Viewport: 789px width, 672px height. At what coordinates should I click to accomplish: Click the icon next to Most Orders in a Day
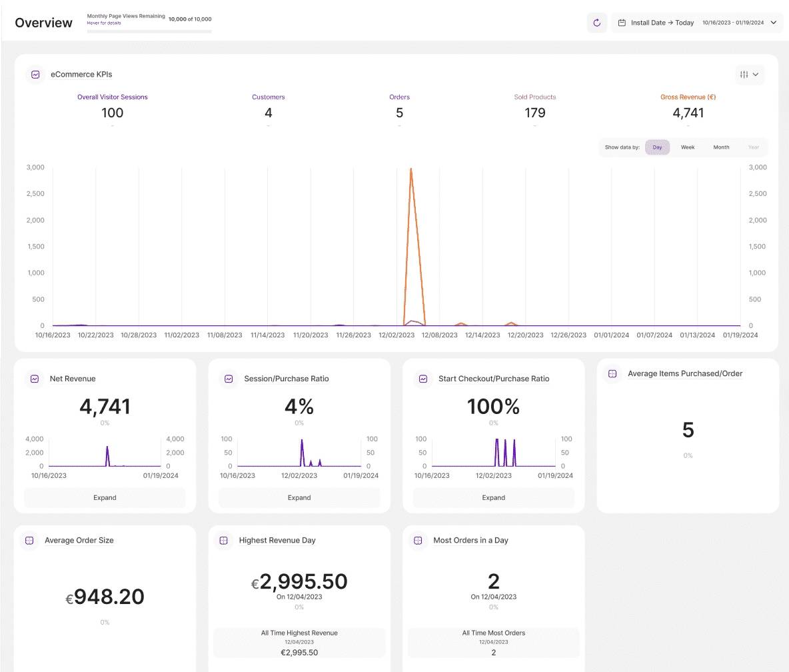(418, 540)
